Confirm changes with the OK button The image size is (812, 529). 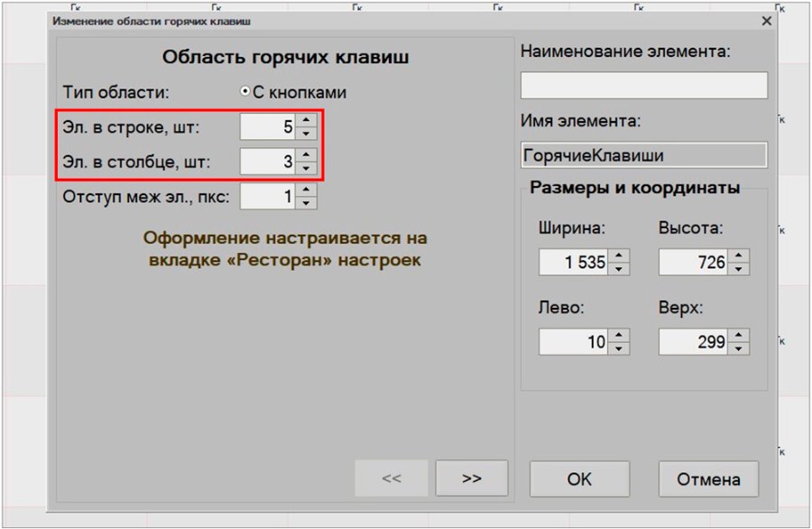579,479
